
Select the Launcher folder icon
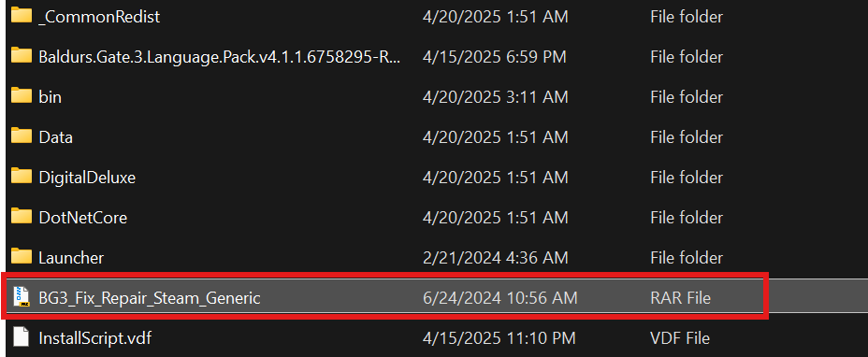click(x=22, y=256)
